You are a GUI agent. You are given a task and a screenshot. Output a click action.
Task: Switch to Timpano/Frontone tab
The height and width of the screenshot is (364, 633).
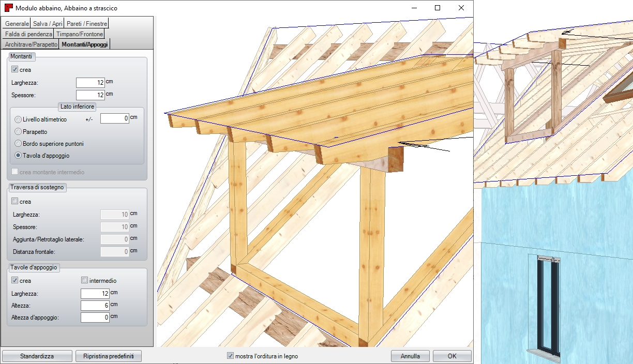click(80, 34)
